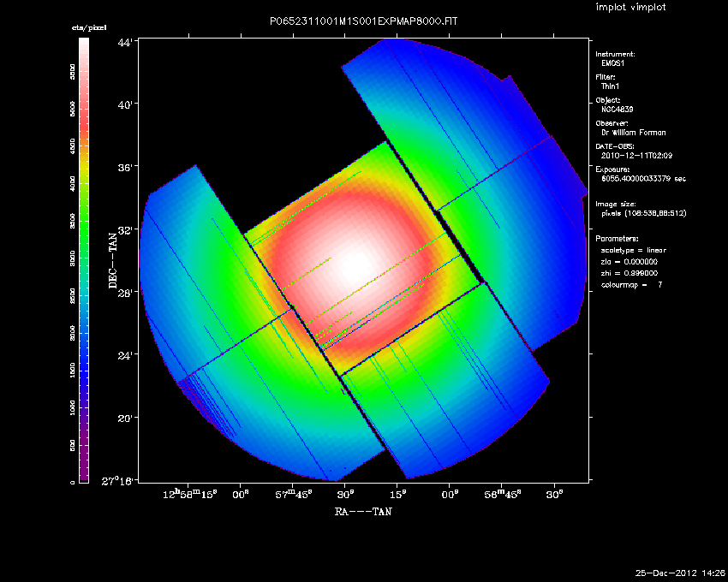Click the 'DEC--TAN' axis label

(x=113, y=261)
